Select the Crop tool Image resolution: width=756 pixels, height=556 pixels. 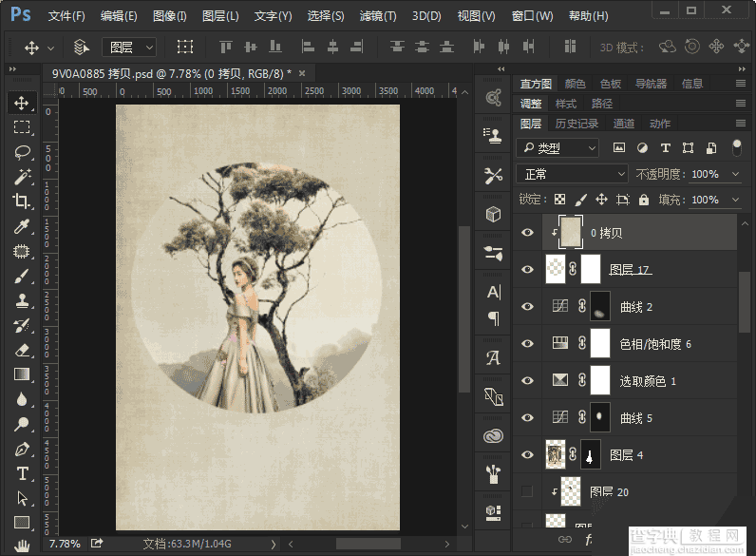(21, 201)
